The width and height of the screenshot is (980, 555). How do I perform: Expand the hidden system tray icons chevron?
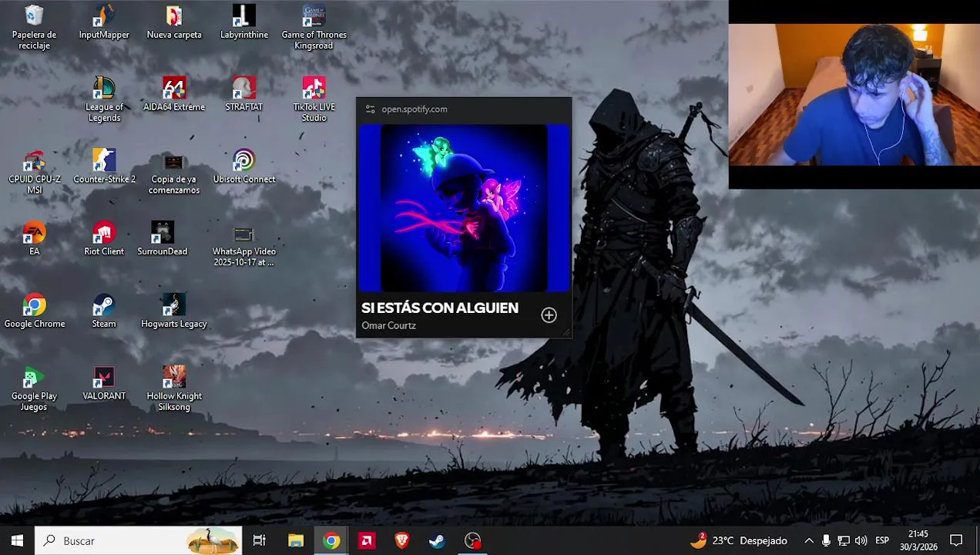809,540
